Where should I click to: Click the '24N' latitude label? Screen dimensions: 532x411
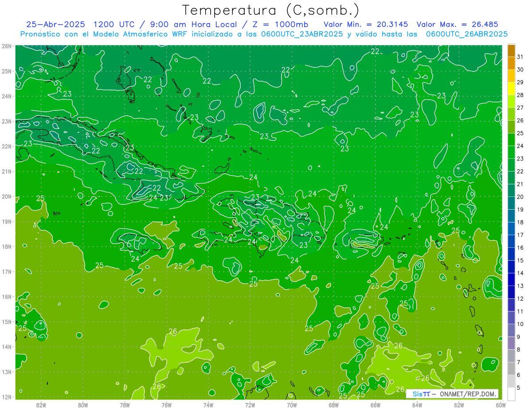pos(7,96)
